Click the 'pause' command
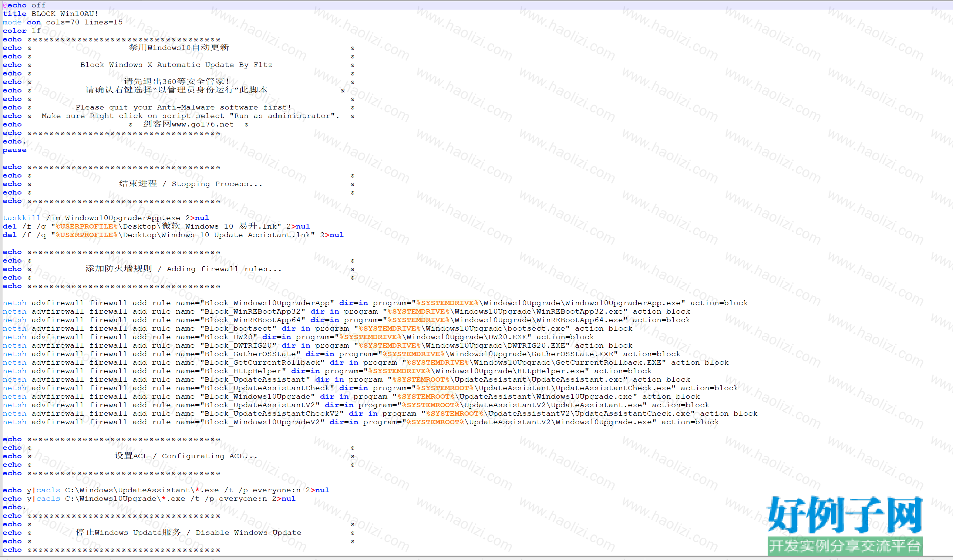 (x=15, y=150)
